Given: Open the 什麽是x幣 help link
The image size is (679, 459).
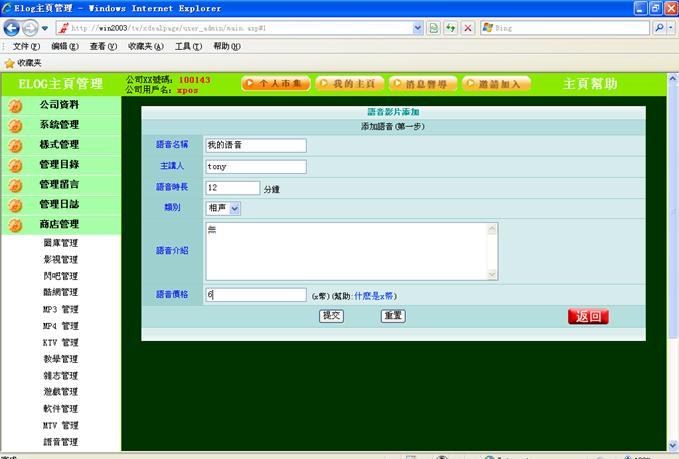Looking at the screenshot, I should (x=375, y=296).
